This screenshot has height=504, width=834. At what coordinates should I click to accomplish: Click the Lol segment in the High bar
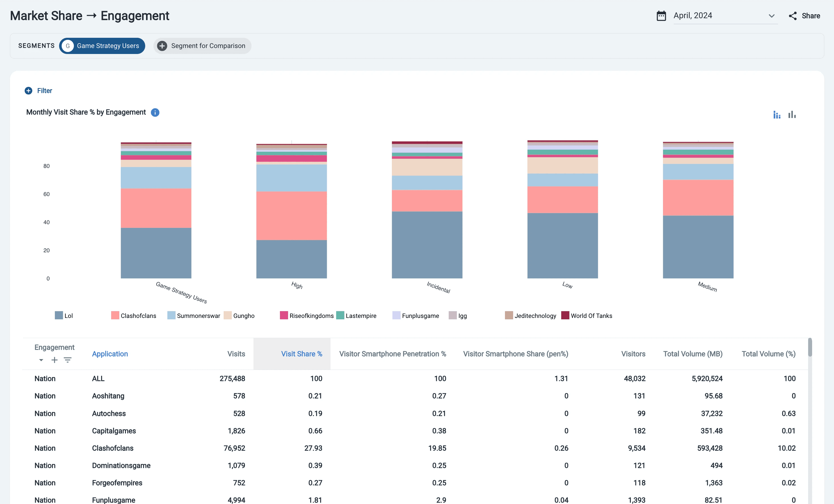292,259
